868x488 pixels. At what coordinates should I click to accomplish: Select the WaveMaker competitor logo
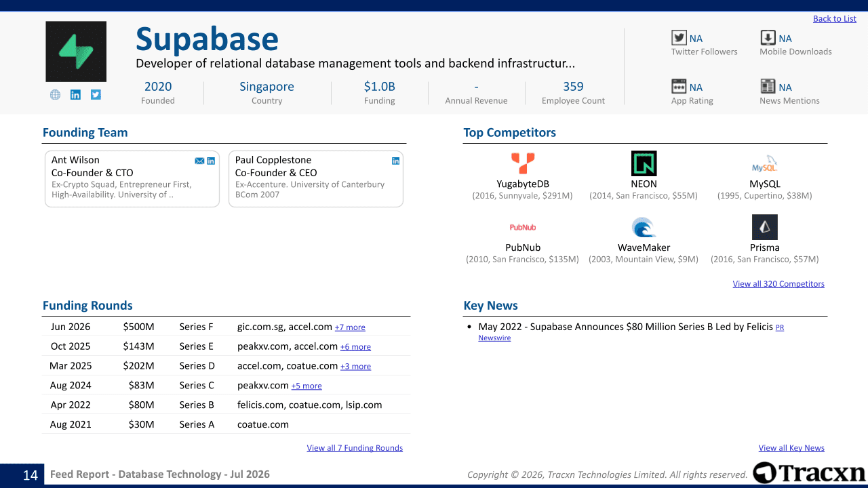(644, 227)
